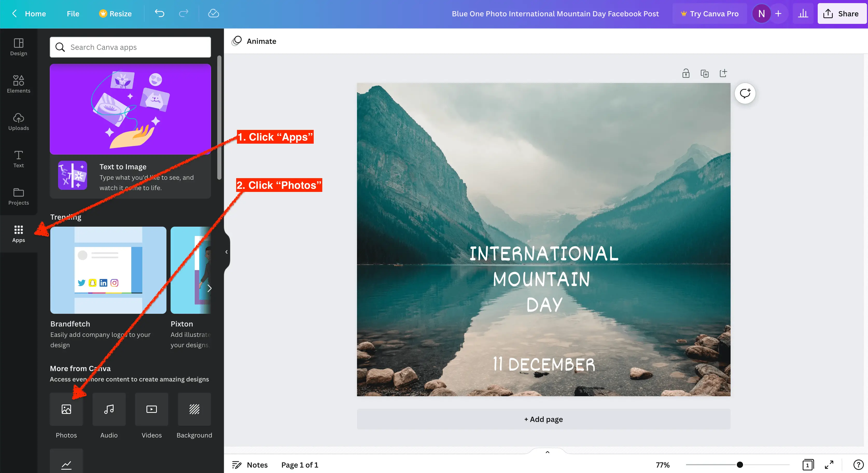Lock the page with the padlock icon
The image size is (868, 473).
(x=686, y=73)
